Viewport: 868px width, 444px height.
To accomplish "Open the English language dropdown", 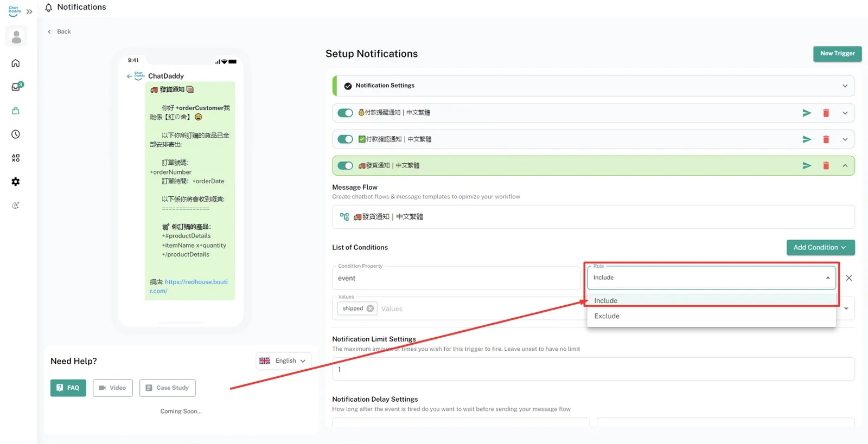I will tap(284, 361).
